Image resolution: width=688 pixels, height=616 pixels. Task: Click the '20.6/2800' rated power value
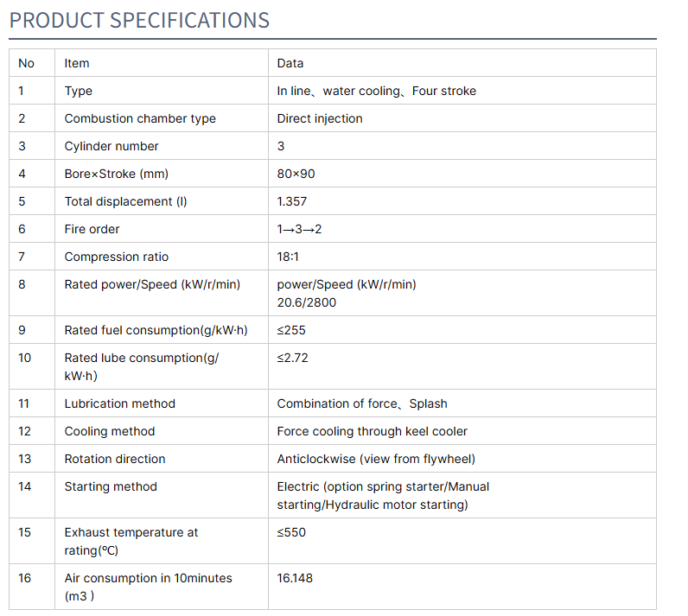click(x=307, y=302)
